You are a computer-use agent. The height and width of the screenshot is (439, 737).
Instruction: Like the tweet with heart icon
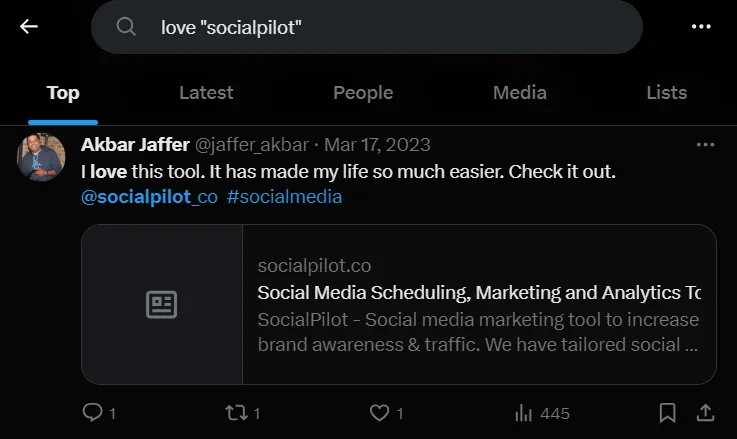tap(380, 412)
